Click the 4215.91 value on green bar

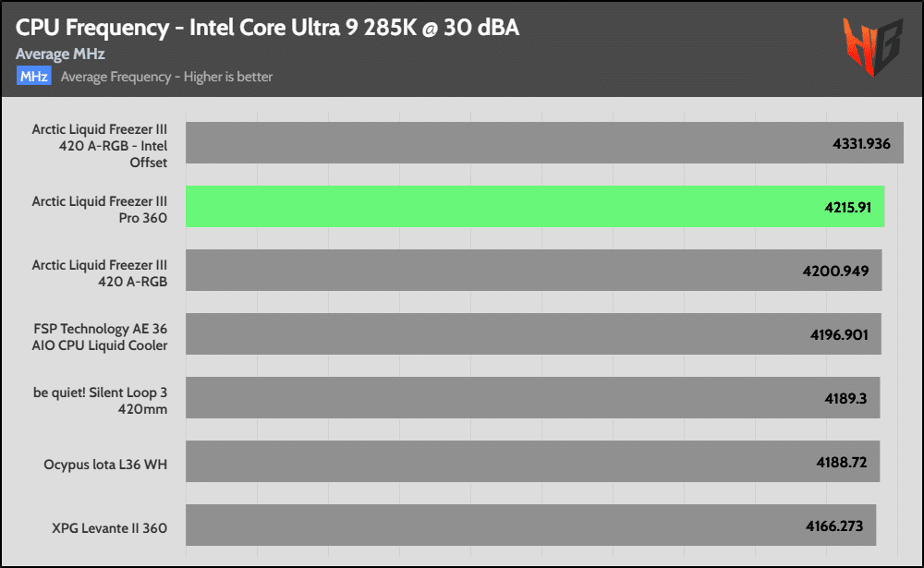tap(847, 207)
